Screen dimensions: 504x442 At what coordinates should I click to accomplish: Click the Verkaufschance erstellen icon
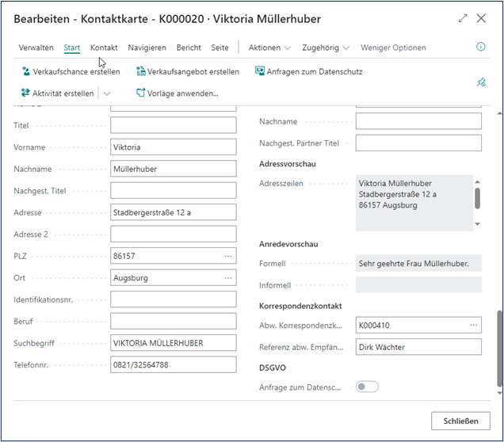click(25, 72)
